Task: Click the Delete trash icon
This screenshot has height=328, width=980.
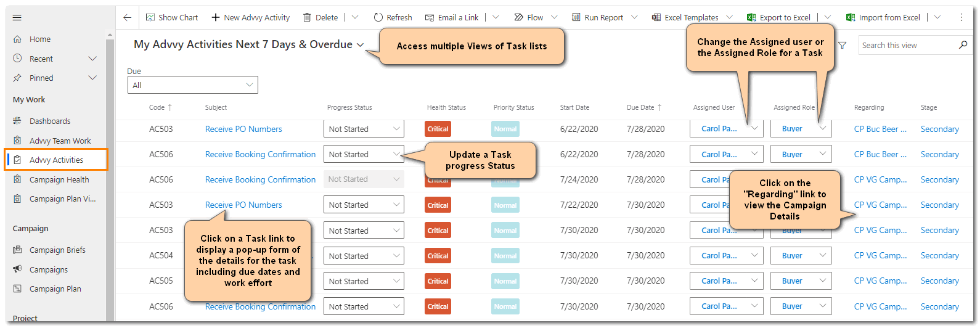Action: pos(307,18)
